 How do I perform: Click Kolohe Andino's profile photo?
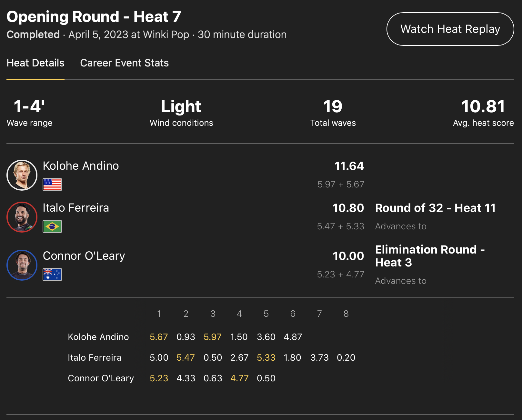(x=22, y=175)
